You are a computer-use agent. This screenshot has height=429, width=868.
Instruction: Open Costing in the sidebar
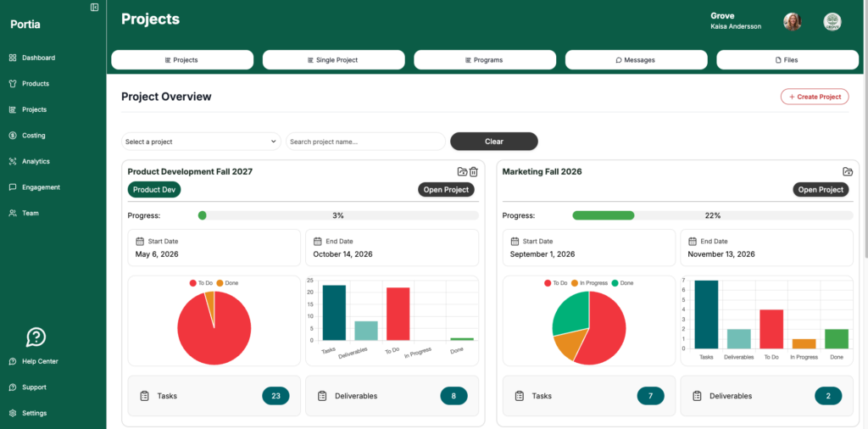27,135
